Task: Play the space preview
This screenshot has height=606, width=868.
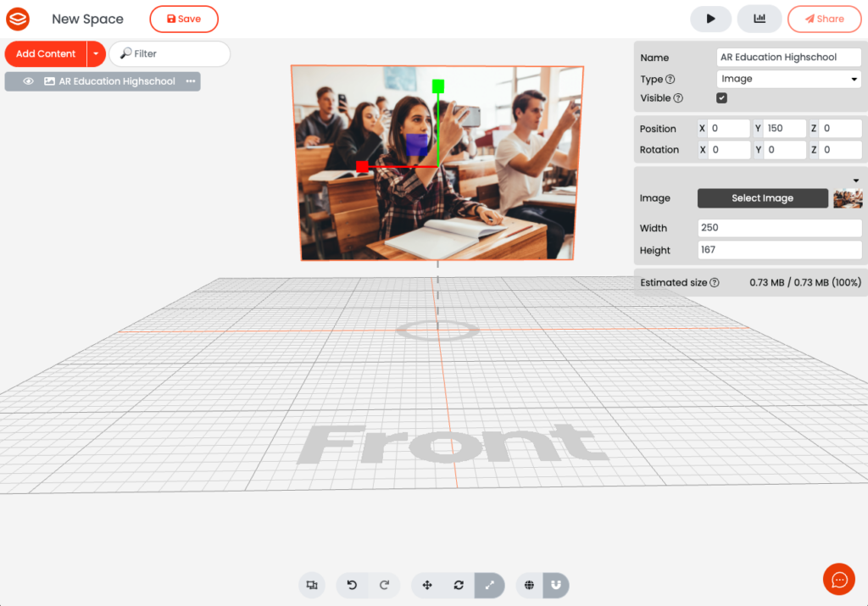Action: (711, 19)
